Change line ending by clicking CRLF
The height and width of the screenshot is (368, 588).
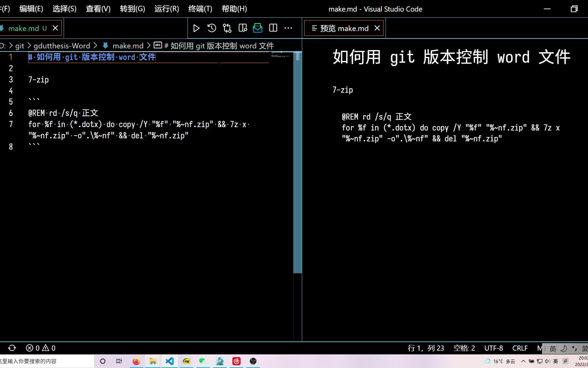coord(520,348)
